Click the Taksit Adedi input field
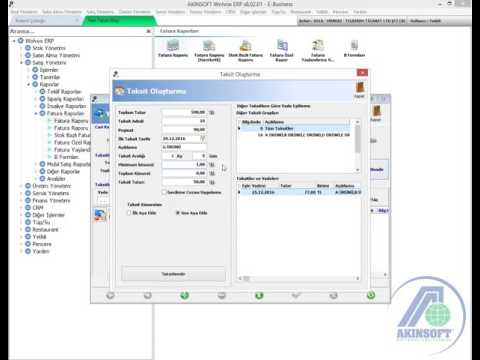Screen dimensions: 480x360 tap(184, 121)
